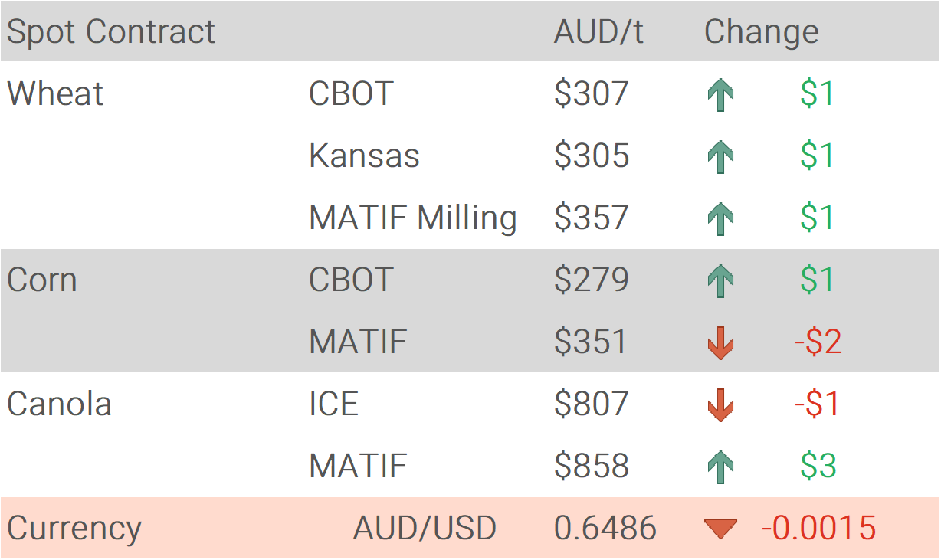Click the red down arrow for MATIF Corn
The image size is (941, 560).
(x=720, y=342)
